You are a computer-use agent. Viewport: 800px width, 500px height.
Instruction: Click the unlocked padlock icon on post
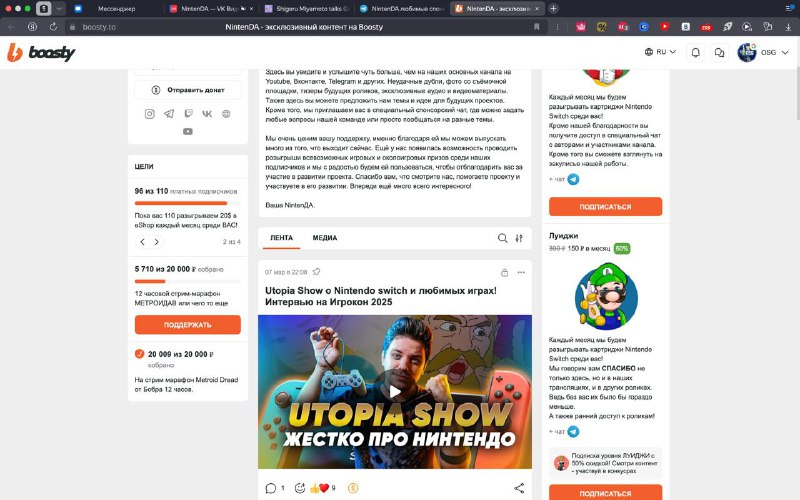point(504,272)
